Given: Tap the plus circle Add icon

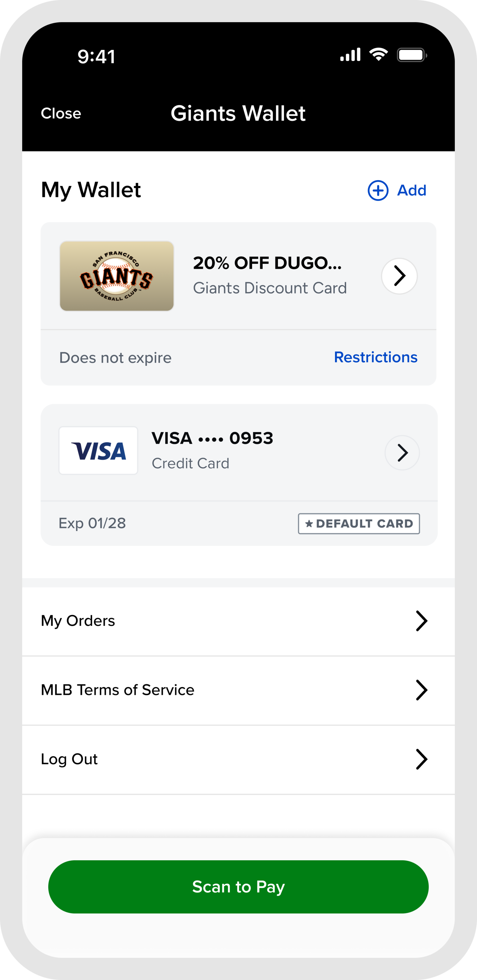Looking at the screenshot, I should pyautogui.click(x=378, y=190).
